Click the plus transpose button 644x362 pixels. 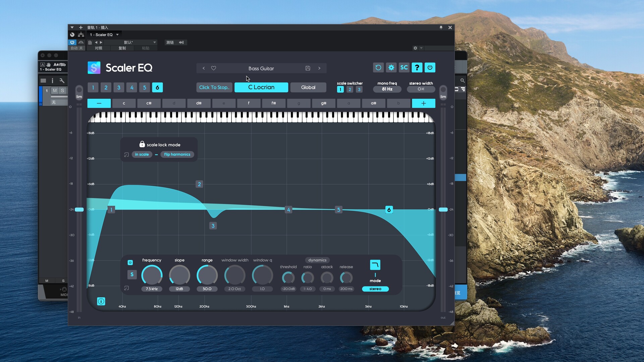(x=423, y=103)
